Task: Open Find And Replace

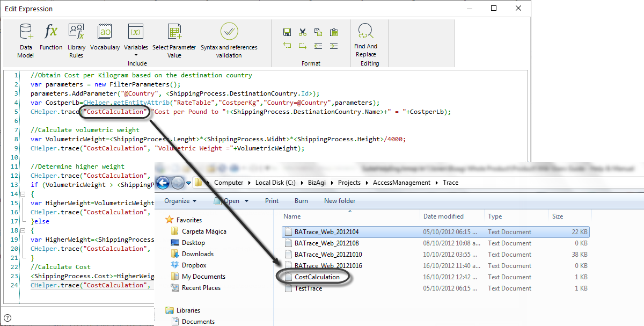Action: point(365,40)
